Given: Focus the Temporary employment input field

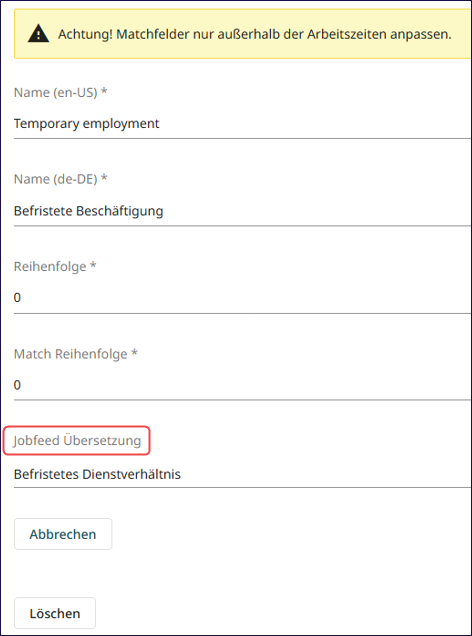Looking at the screenshot, I should click(242, 123).
